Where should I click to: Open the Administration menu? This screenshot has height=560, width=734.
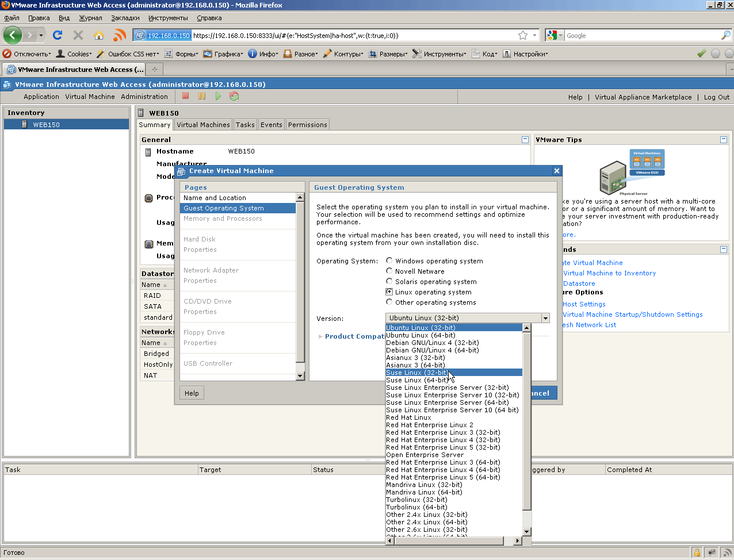[x=144, y=97]
